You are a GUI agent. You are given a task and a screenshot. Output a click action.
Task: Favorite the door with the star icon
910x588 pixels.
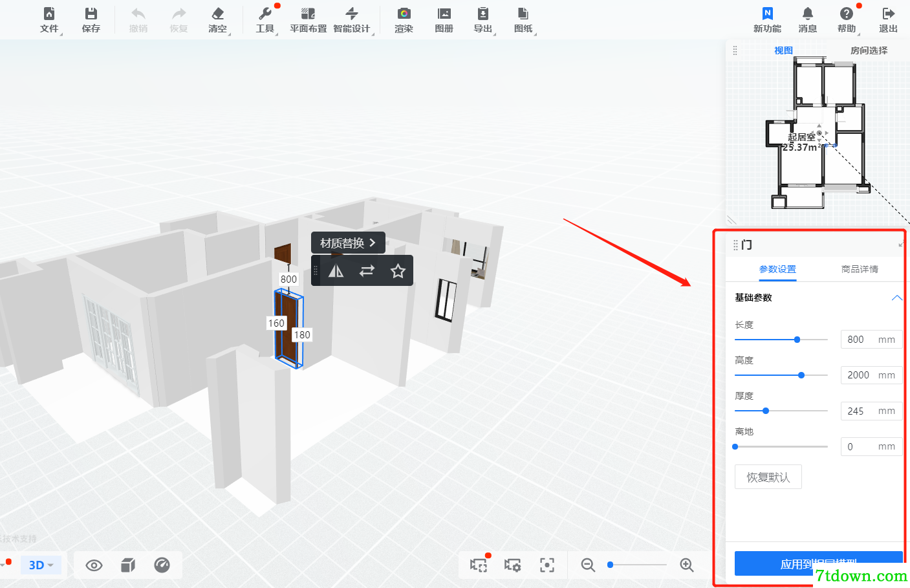(398, 271)
